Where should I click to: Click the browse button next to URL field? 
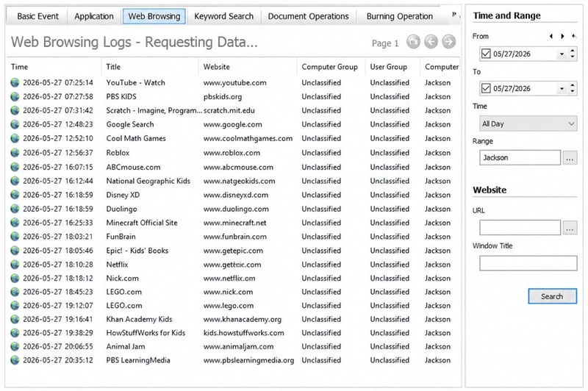[570, 228]
